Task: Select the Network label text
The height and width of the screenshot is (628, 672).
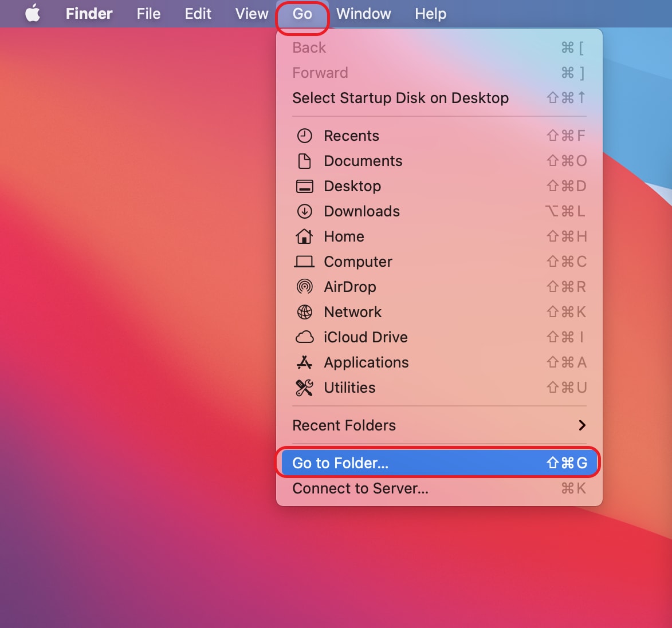Action: [x=352, y=312]
